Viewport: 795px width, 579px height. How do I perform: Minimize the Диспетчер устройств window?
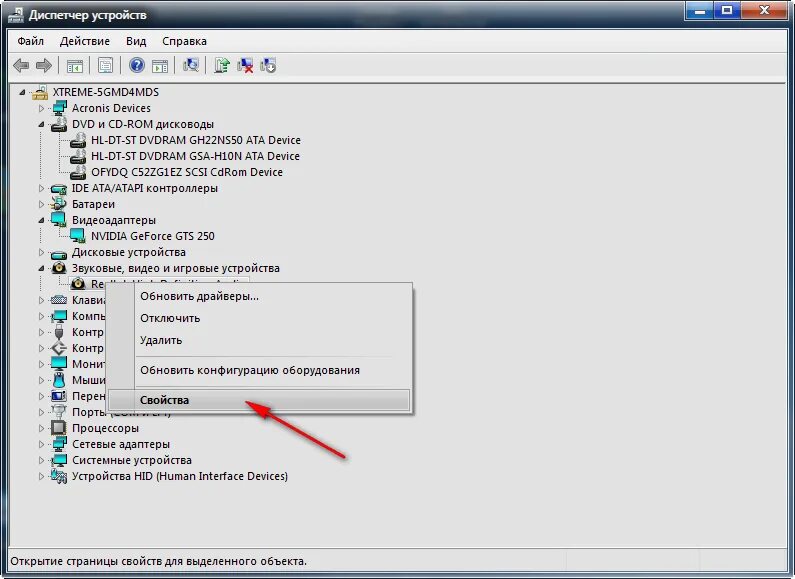[699, 10]
